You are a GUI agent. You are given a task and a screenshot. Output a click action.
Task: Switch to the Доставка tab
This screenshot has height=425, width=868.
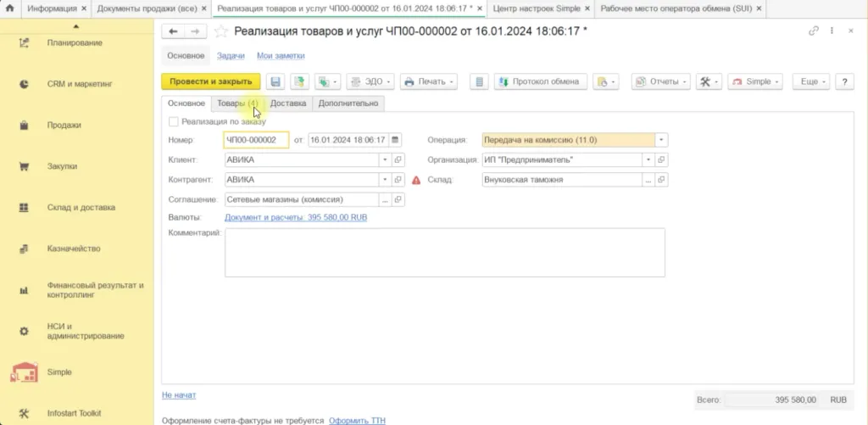(288, 103)
